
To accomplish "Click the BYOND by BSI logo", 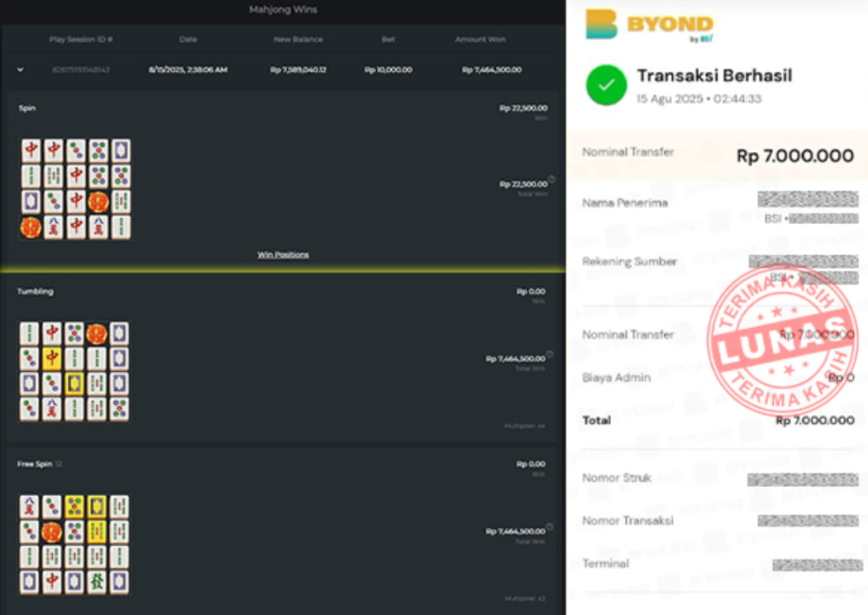I will coord(649,25).
